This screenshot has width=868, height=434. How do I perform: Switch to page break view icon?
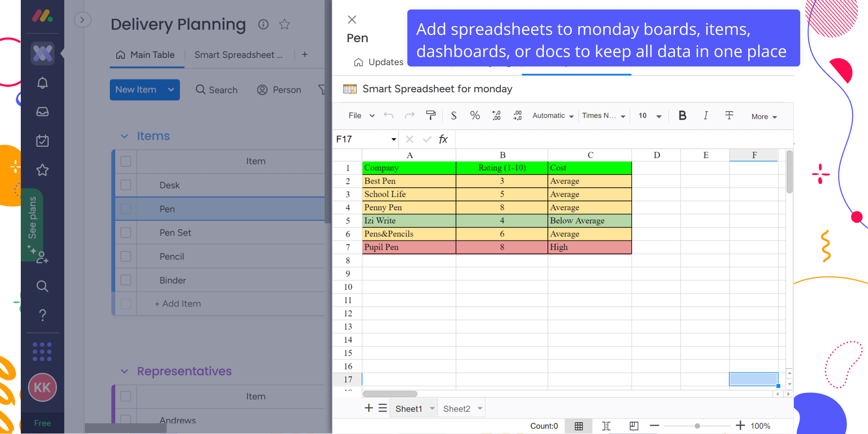coord(606,426)
